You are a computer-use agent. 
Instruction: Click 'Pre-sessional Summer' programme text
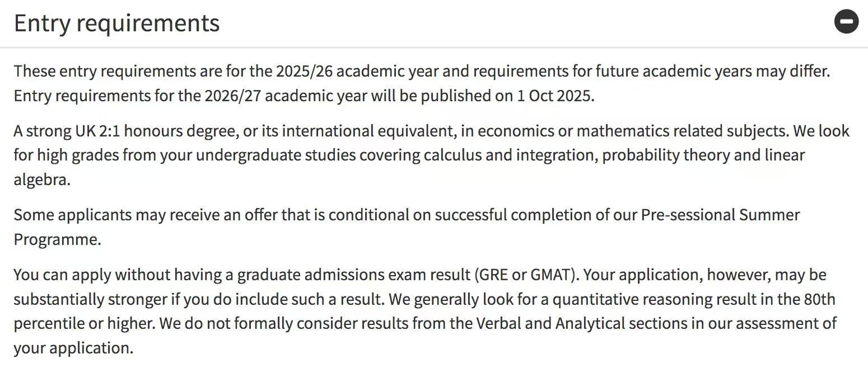coord(720,215)
